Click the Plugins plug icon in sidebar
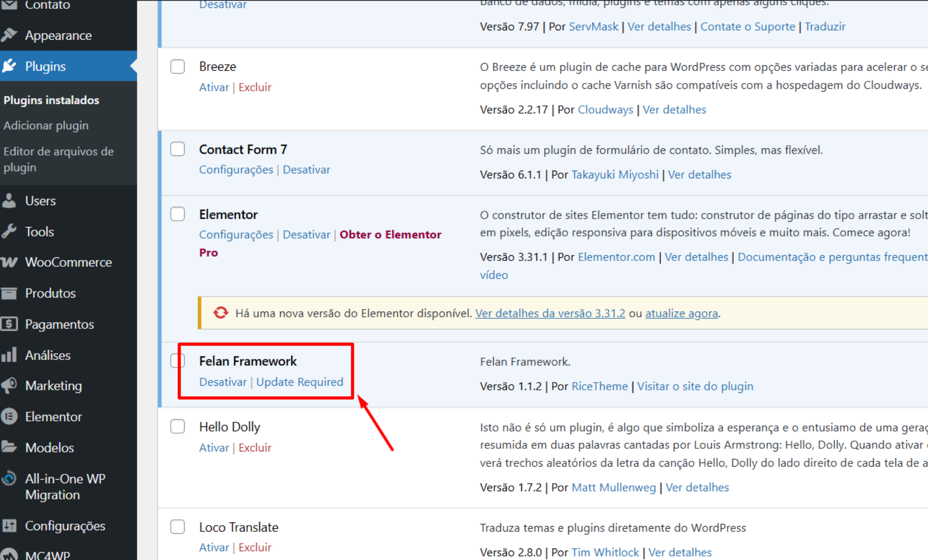Screen dimensions: 928x560 tap(9, 66)
